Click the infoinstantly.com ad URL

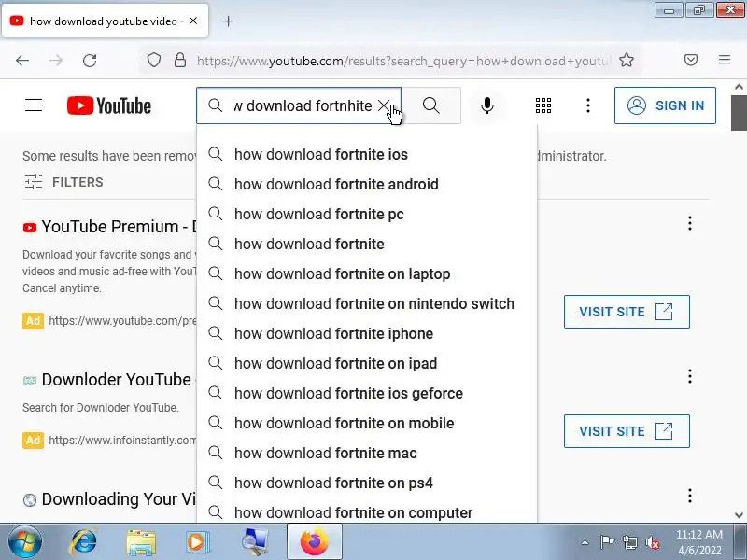(122, 441)
